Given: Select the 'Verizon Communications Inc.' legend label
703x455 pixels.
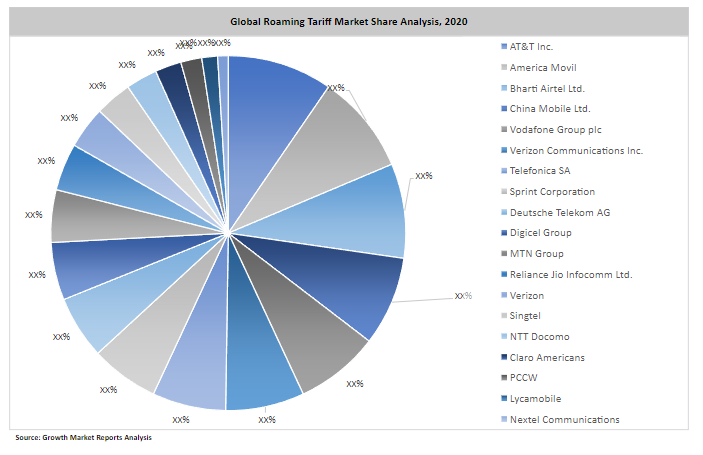Looking at the screenshot, I should 577,151.
